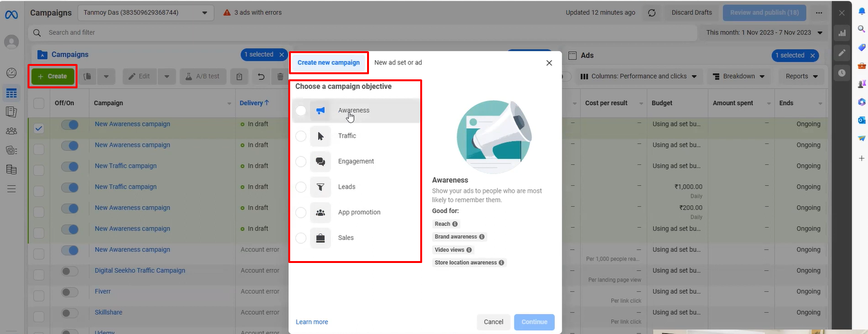Screen dimensions: 868x334
Task: Clear the 1 selected chip beside Ads
Action: [x=812, y=56]
